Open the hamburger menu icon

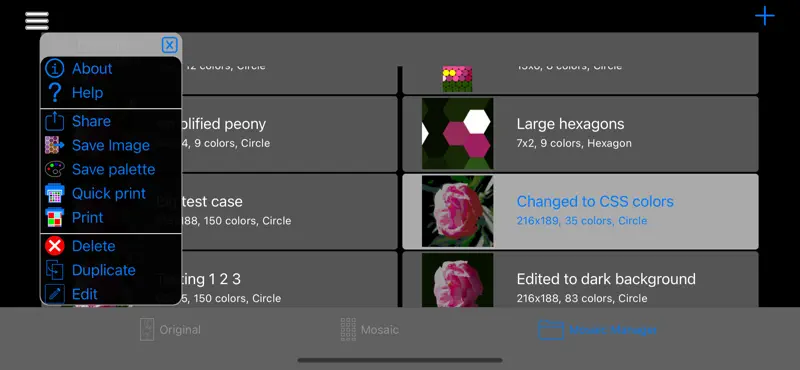(x=37, y=20)
